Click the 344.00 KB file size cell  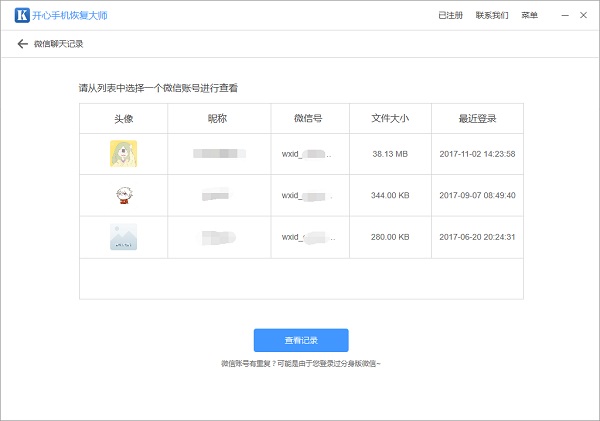click(390, 195)
